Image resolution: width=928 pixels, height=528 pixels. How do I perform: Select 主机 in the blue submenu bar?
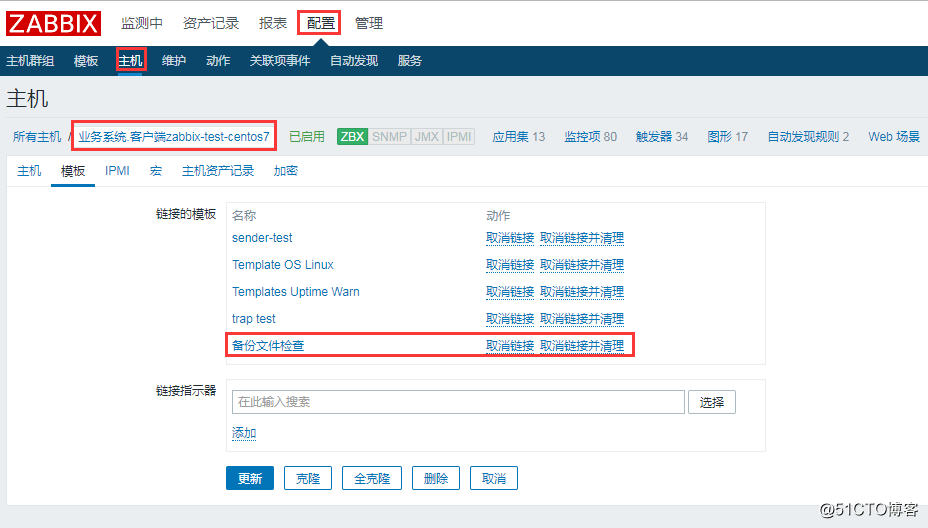tap(130, 61)
